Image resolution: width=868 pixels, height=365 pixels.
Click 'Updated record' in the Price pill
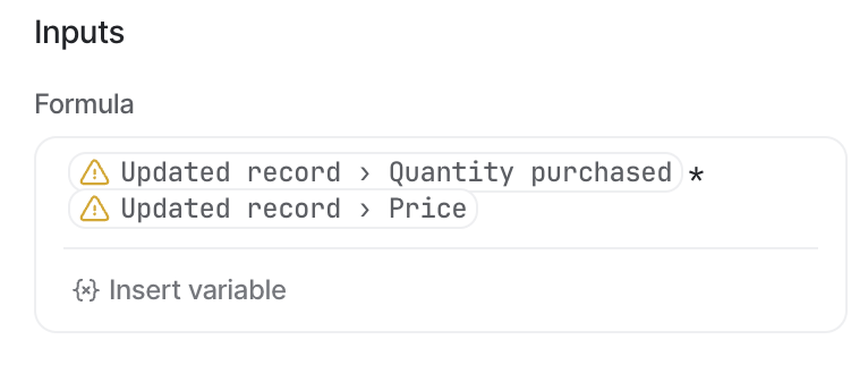click(x=231, y=209)
